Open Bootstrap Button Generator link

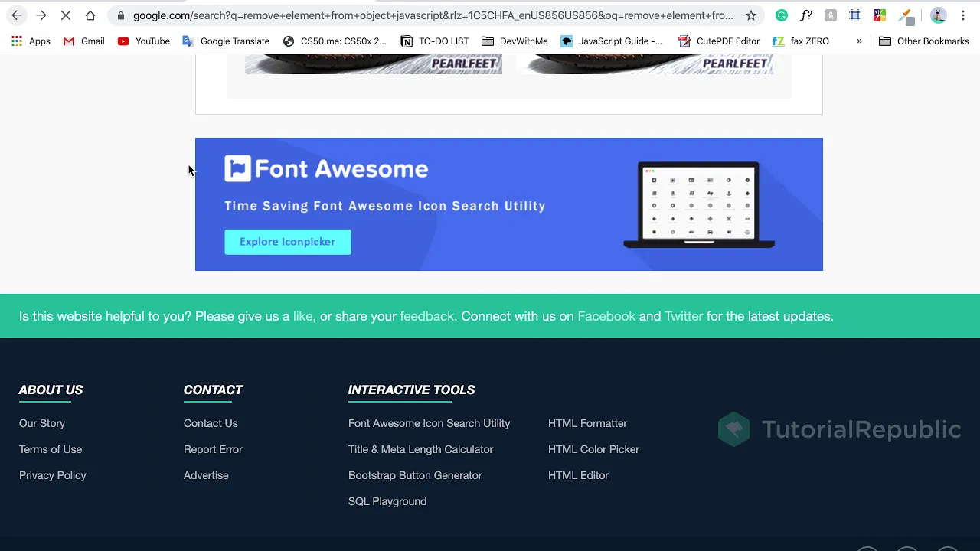[x=415, y=475]
